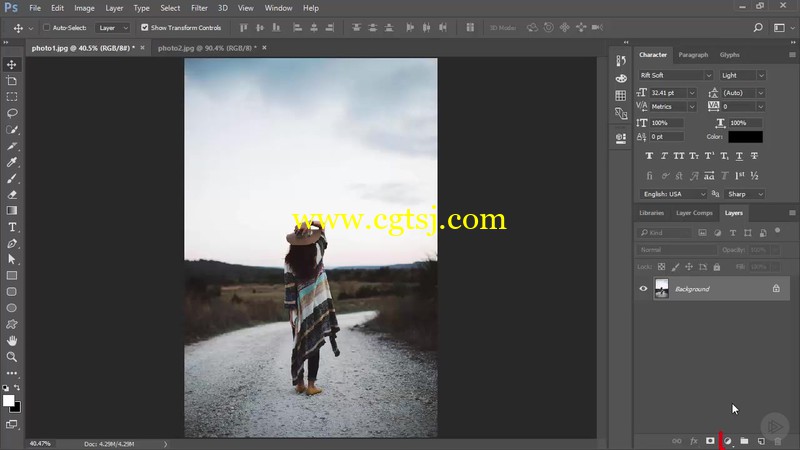Screen dimensions: 800x450
Task: Select the Move tool
Action: (12, 65)
